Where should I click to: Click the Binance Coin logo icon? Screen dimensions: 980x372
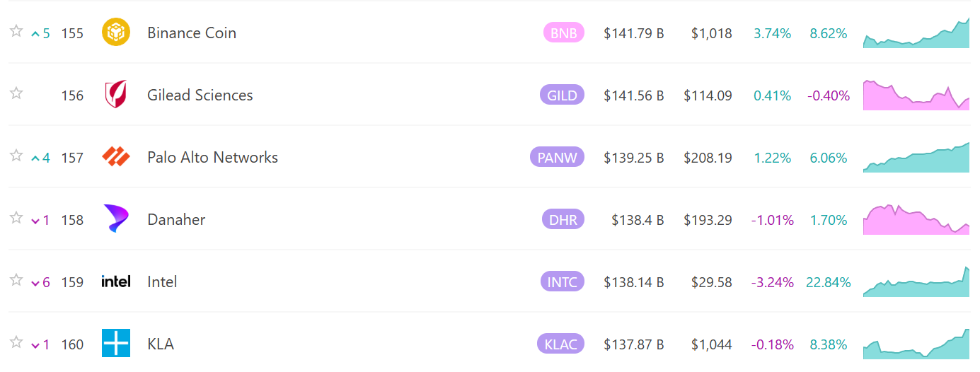[116, 33]
